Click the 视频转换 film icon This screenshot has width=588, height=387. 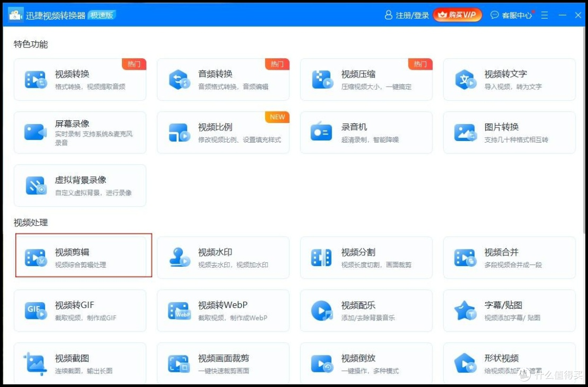[x=35, y=79]
